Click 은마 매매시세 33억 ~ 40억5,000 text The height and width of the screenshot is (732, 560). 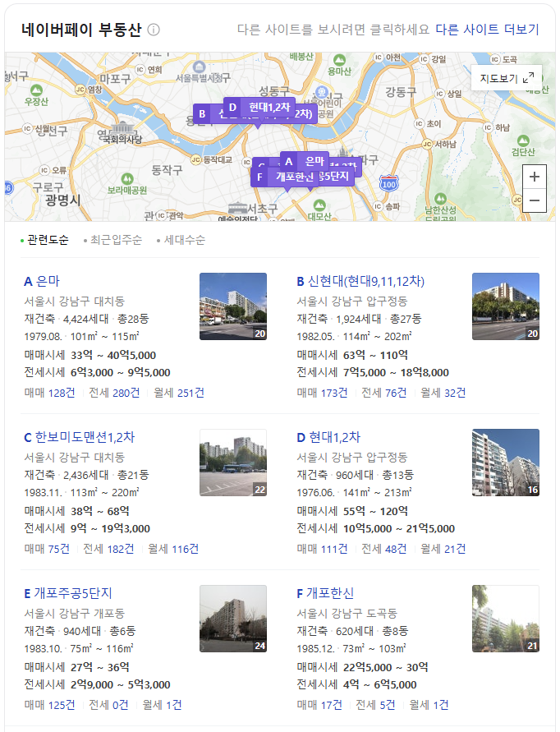[x=90, y=355]
